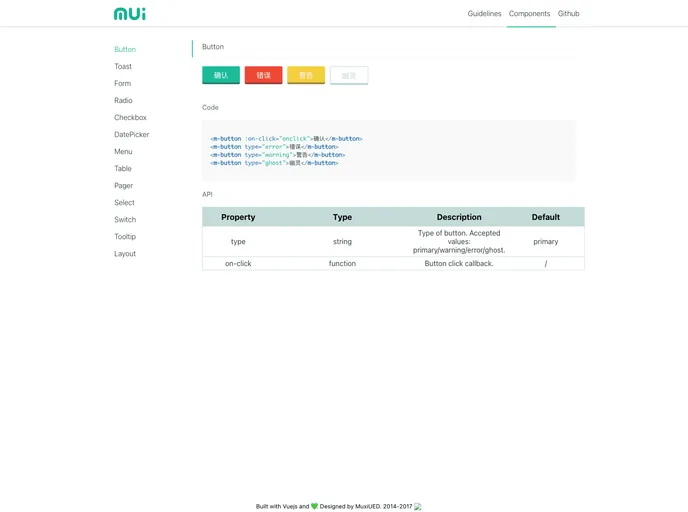Click the 'API' section heading
The width and height of the screenshot is (688, 512).
coord(207,194)
